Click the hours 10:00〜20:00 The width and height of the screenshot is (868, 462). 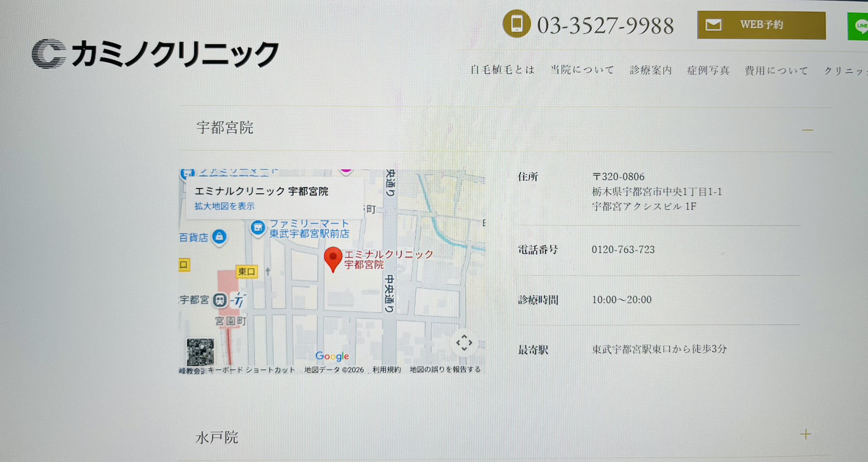622,300
